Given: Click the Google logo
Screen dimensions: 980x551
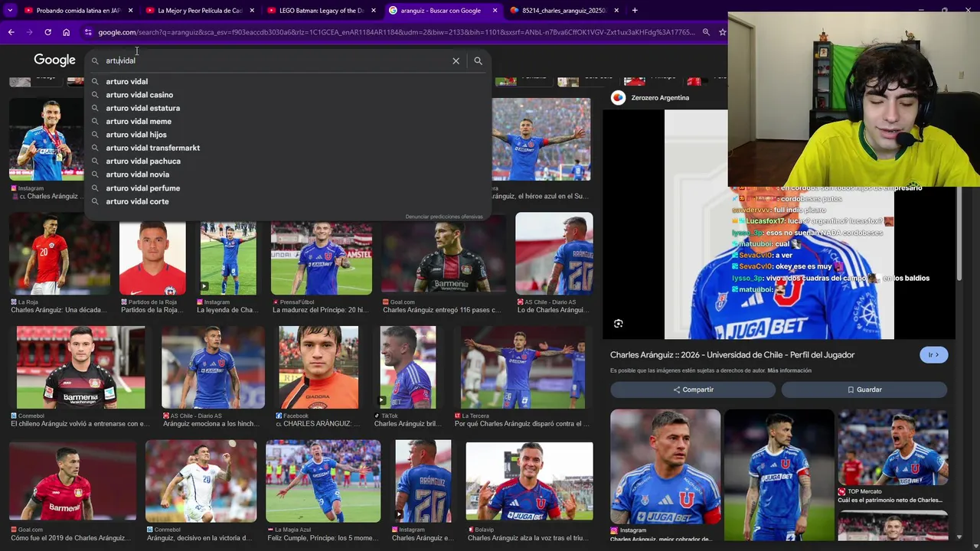Looking at the screenshot, I should [54, 60].
